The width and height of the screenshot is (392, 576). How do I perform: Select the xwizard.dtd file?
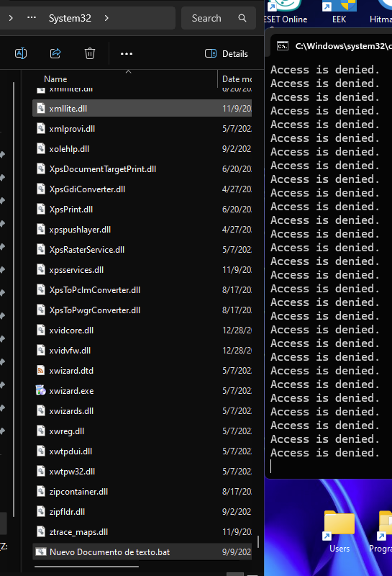(x=142, y=371)
